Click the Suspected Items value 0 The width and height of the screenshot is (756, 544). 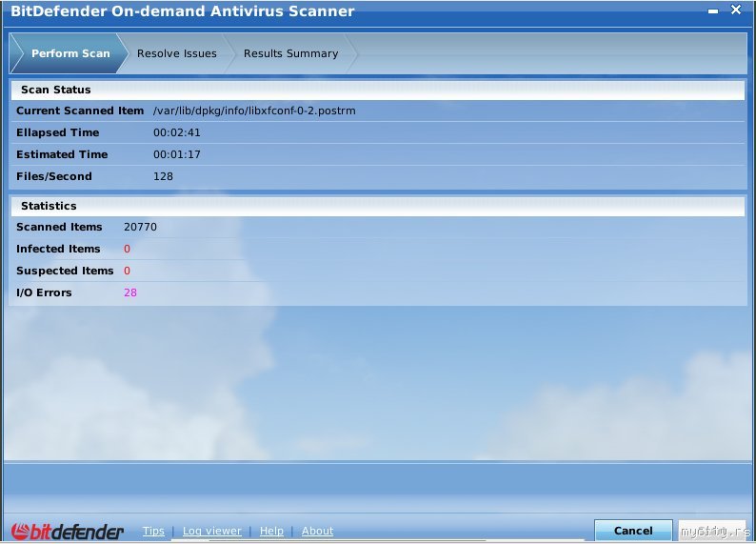[127, 271]
